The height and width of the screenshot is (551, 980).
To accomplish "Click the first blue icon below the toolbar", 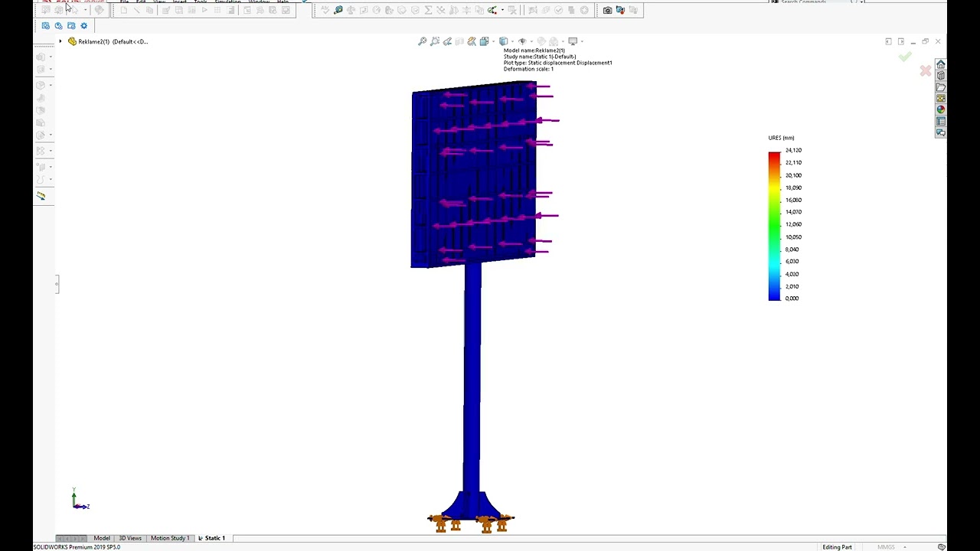I will click(46, 26).
